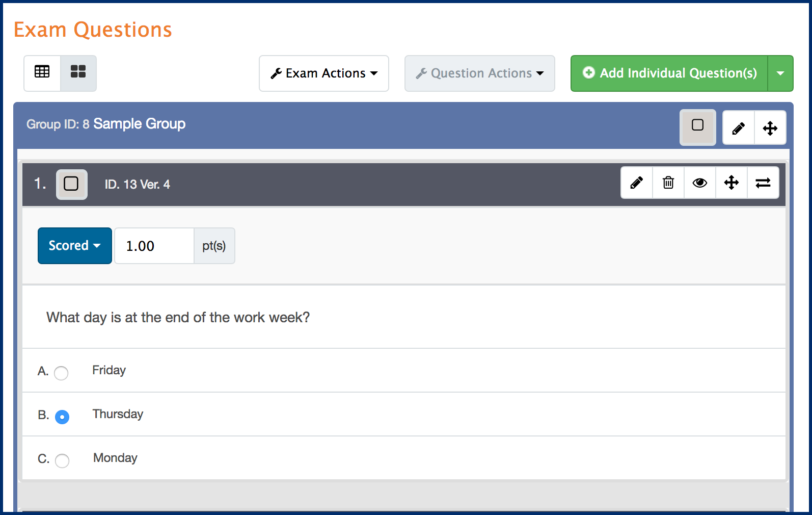Image resolution: width=812 pixels, height=515 pixels.
Task: Open the Scored status dropdown
Action: tap(74, 245)
